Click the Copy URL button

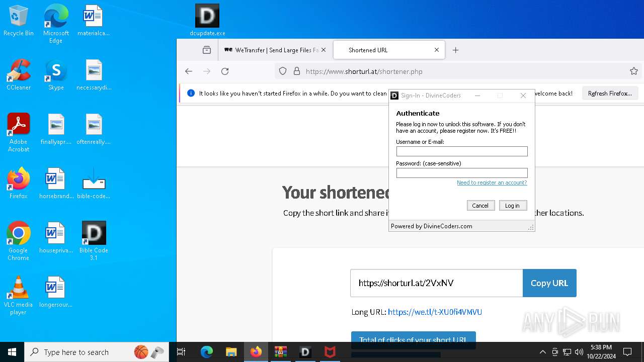[x=549, y=283]
